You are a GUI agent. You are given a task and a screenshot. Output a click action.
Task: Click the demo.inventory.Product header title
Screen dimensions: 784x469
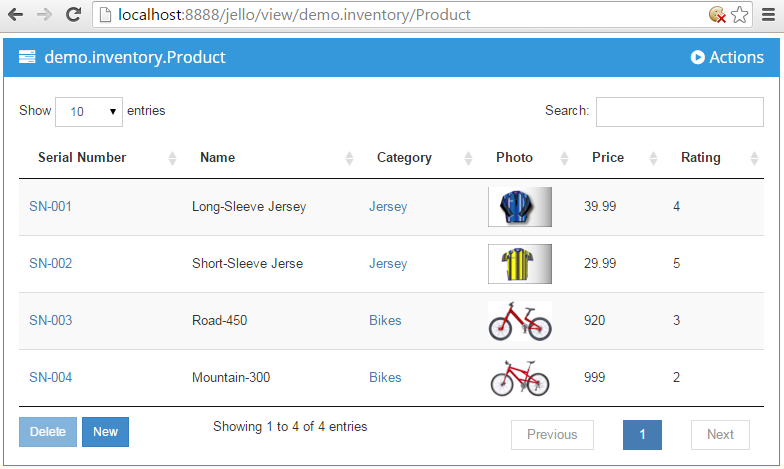[135, 58]
